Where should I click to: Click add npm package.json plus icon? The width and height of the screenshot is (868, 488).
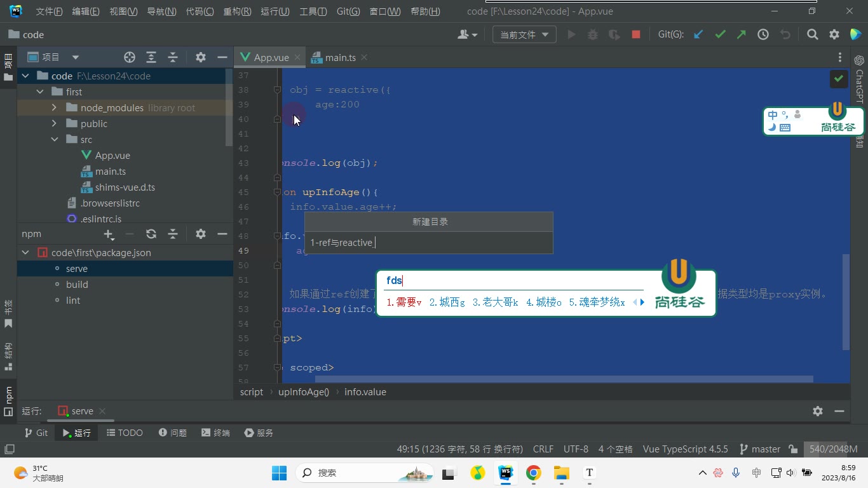coord(109,234)
